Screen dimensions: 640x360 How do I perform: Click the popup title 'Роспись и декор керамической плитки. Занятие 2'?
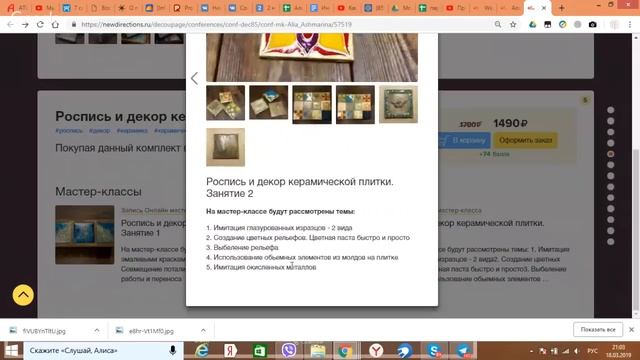click(x=300, y=187)
